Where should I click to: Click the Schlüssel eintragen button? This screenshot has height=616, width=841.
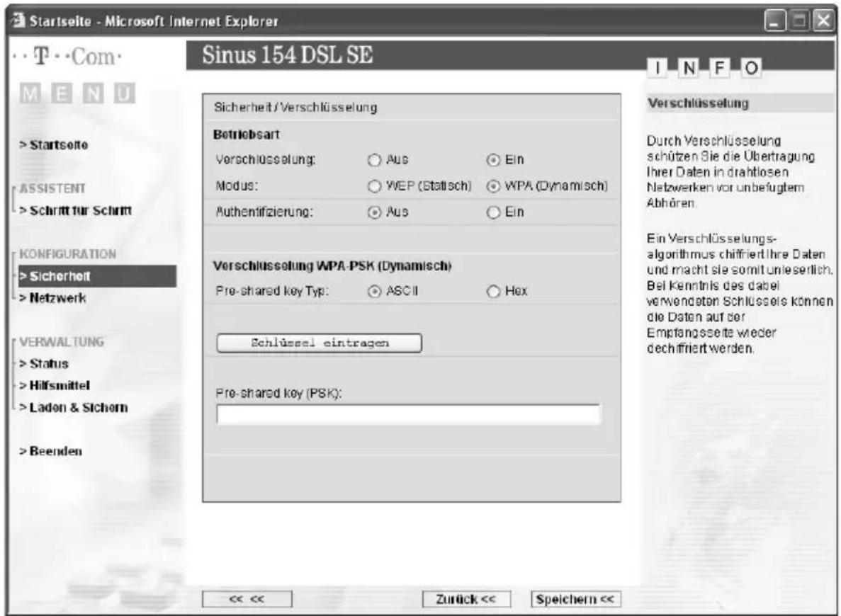coord(319,343)
